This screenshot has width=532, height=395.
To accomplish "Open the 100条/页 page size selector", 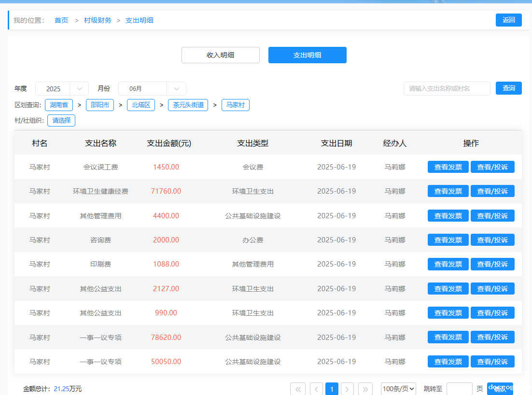I will pos(398,389).
